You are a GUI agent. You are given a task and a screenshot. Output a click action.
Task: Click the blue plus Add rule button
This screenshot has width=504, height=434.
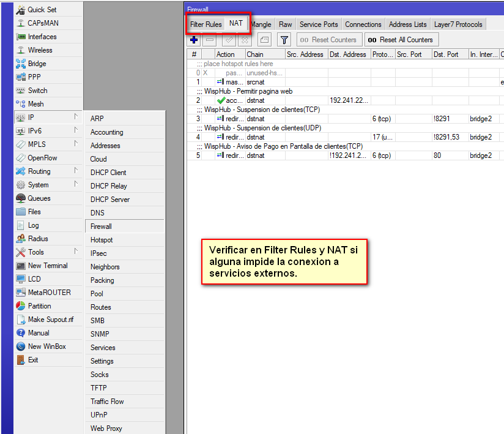(x=195, y=40)
